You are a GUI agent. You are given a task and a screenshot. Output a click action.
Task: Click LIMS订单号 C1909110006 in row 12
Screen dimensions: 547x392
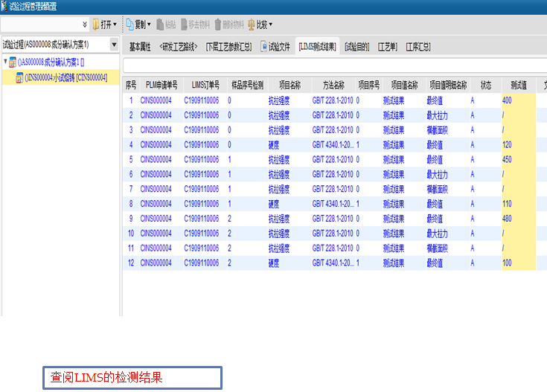click(x=201, y=263)
